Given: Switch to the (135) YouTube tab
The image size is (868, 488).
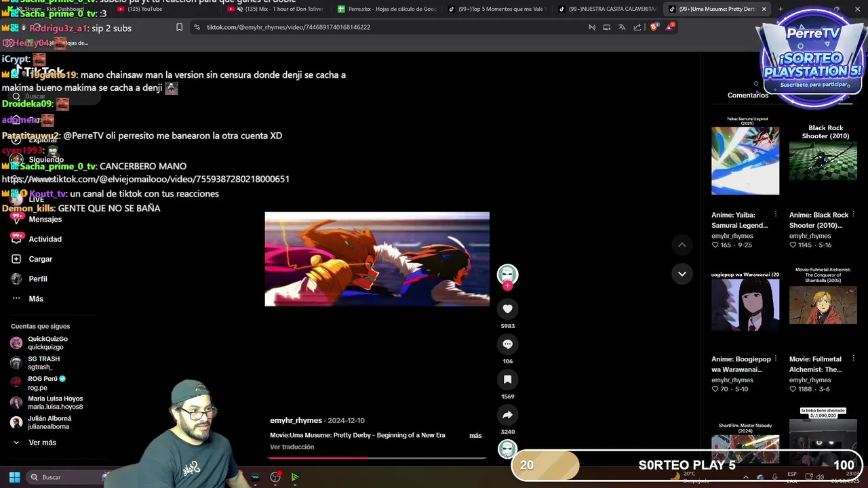Looking at the screenshot, I should tap(166, 9).
